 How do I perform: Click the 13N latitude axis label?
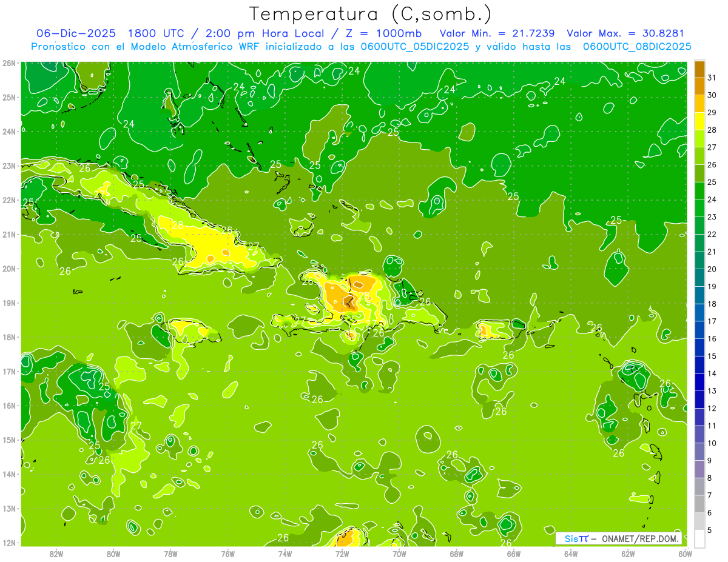tap(9, 509)
